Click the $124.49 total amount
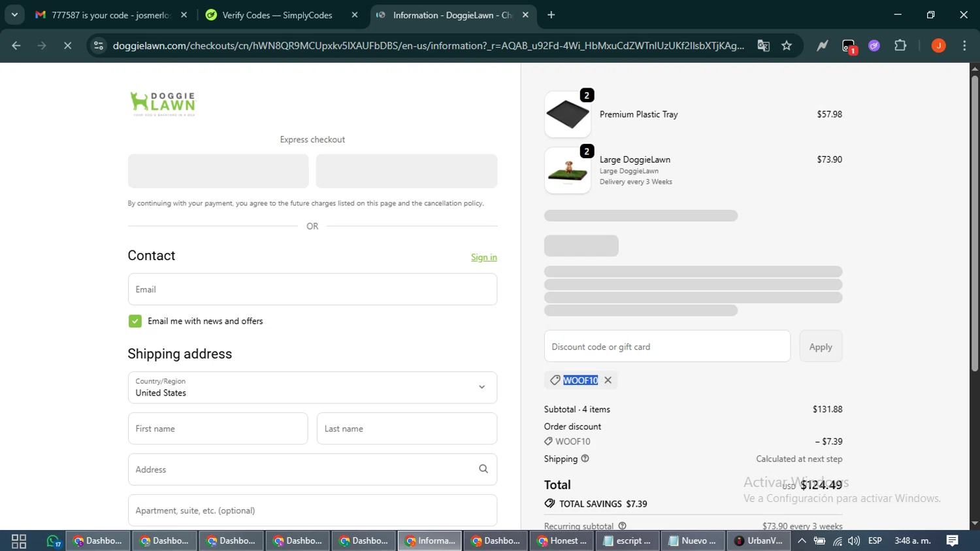This screenshot has height=551, width=980. [x=821, y=484]
